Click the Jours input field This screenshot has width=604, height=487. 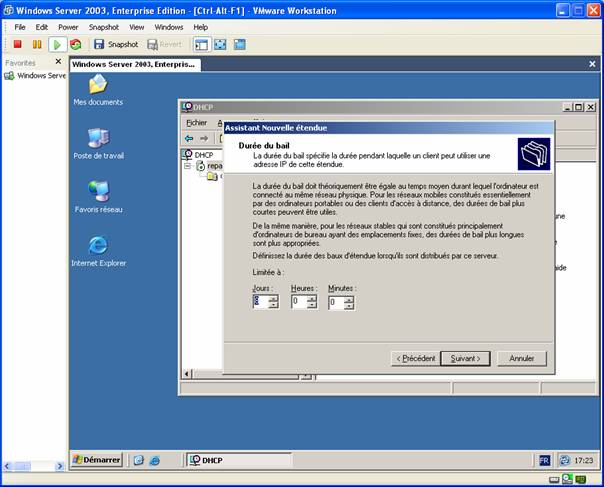(x=260, y=302)
